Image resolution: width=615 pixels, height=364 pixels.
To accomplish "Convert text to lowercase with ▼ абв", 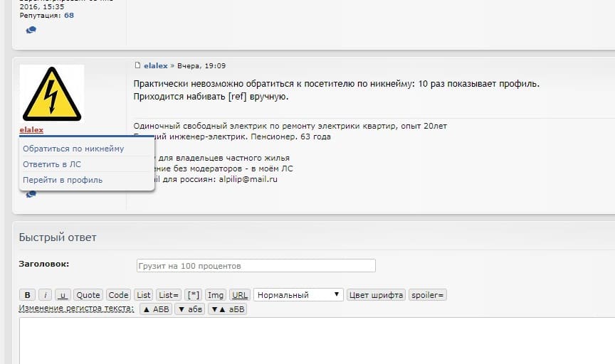I will click(189, 309).
